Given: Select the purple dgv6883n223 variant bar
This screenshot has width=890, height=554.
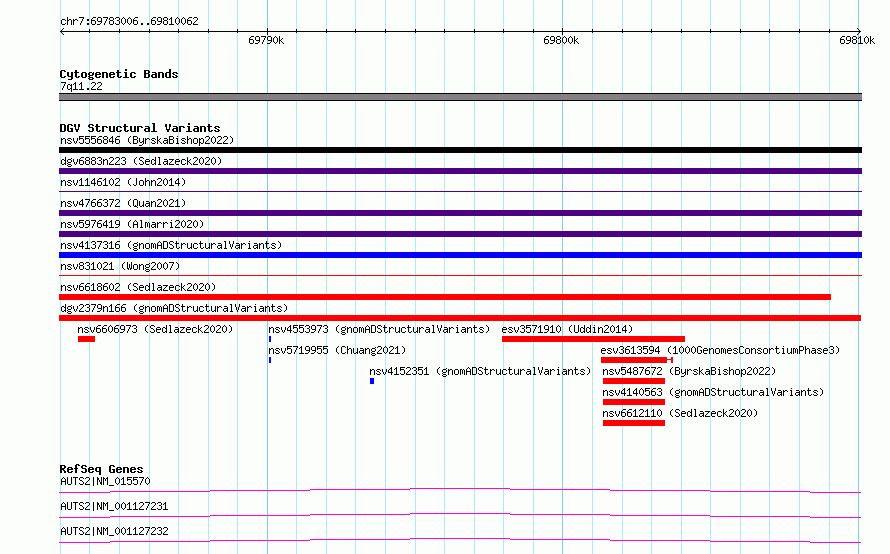Looking at the screenshot, I should click(x=460, y=171).
